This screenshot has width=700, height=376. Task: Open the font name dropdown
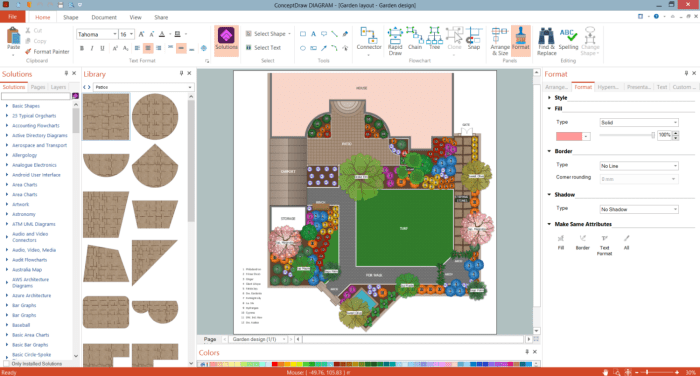coord(115,34)
